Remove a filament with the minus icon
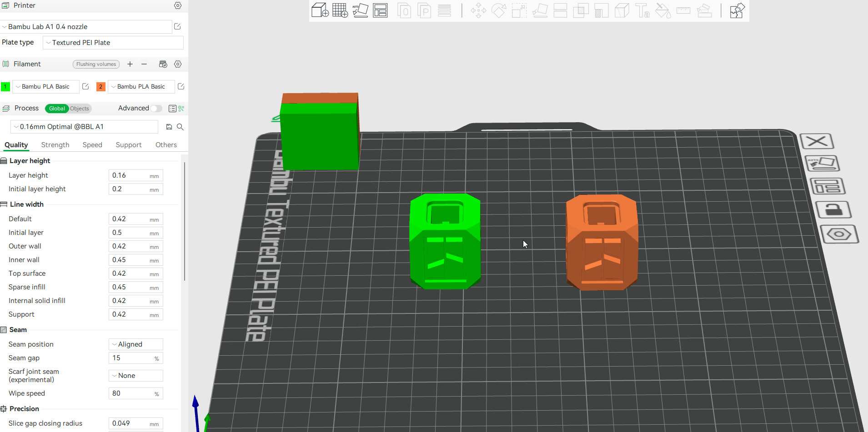This screenshot has height=432, width=868. point(144,64)
